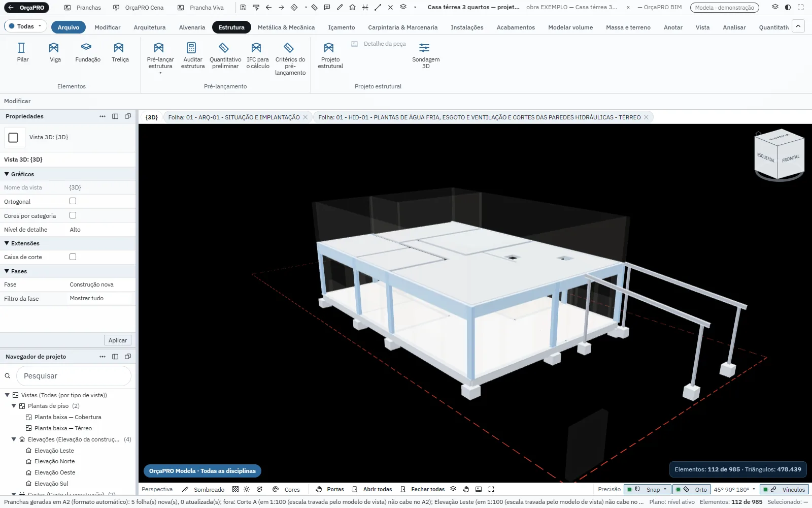Select the Viga beam tool
Image resolution: width=812 pixels, height=508 pixels.
tap(55, 52)
